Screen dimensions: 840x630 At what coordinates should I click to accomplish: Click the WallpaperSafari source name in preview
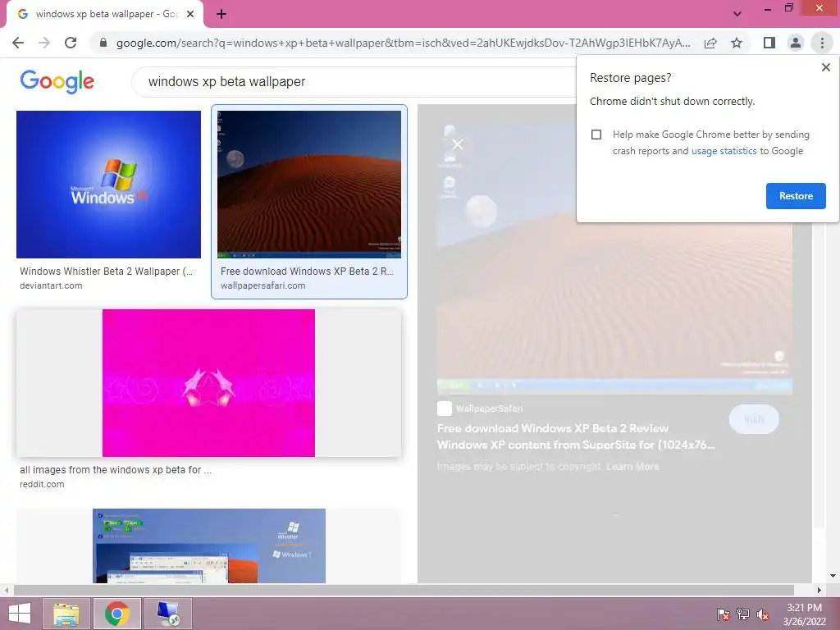click(x=489, y=409)
